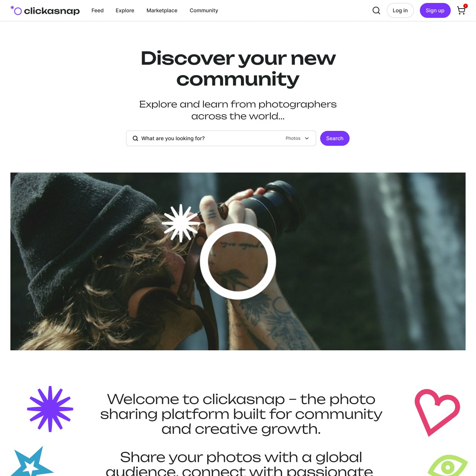
Task: Open the Marketplace nav link
Action: 162,10
